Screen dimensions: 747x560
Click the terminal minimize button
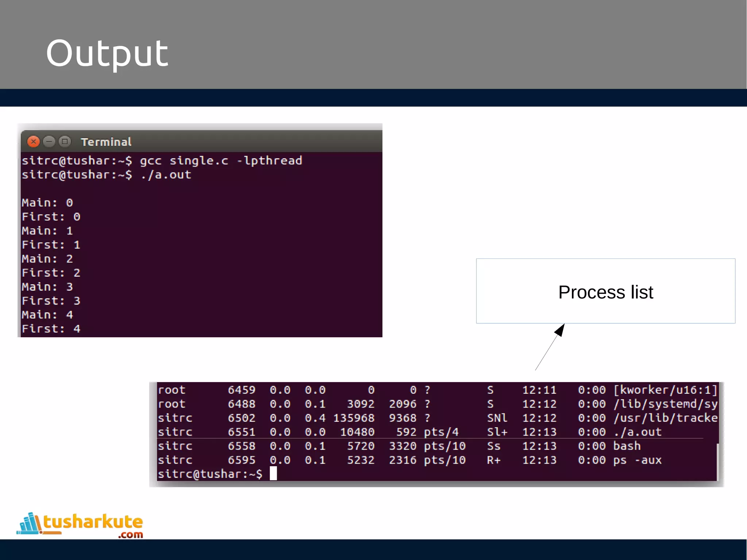click(x=49, y=141)
